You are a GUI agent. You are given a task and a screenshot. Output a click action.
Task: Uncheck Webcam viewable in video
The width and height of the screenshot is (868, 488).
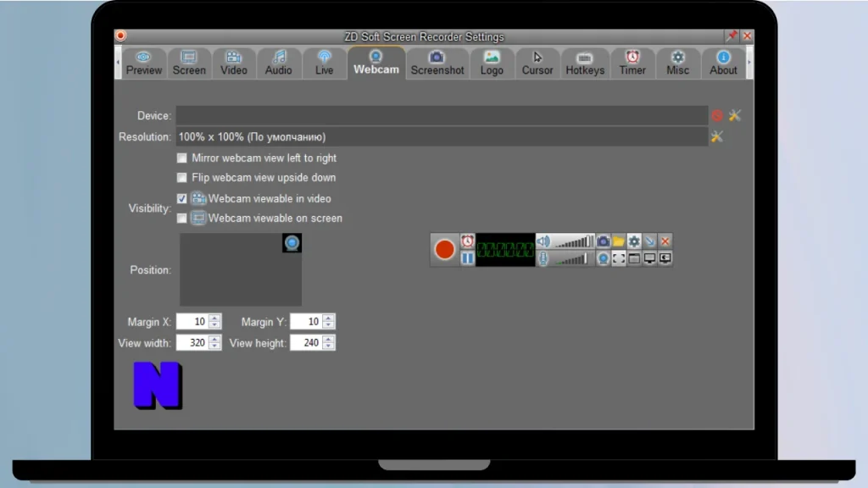point(181,198)
